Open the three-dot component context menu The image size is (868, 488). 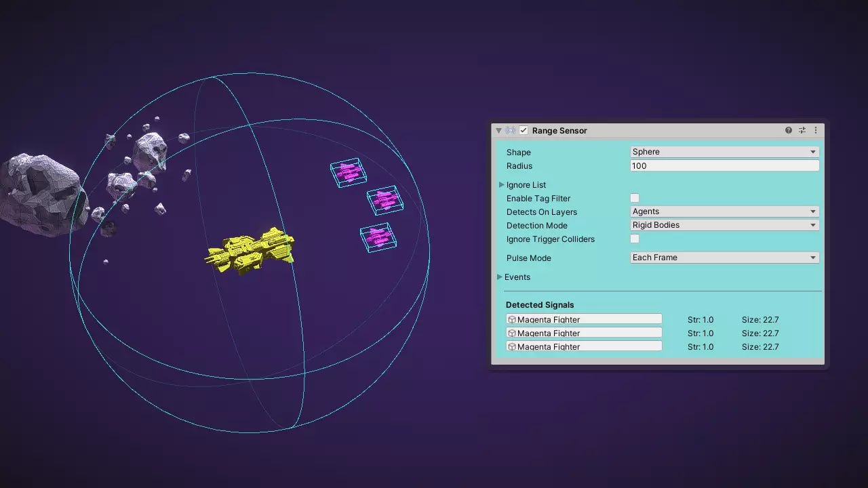[815, 130]
